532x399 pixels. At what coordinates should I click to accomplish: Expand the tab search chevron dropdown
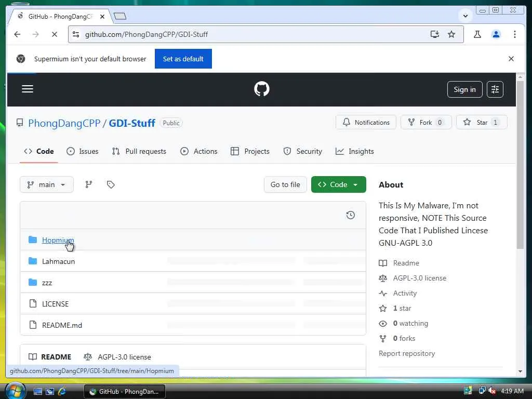(x=465, y=16)
